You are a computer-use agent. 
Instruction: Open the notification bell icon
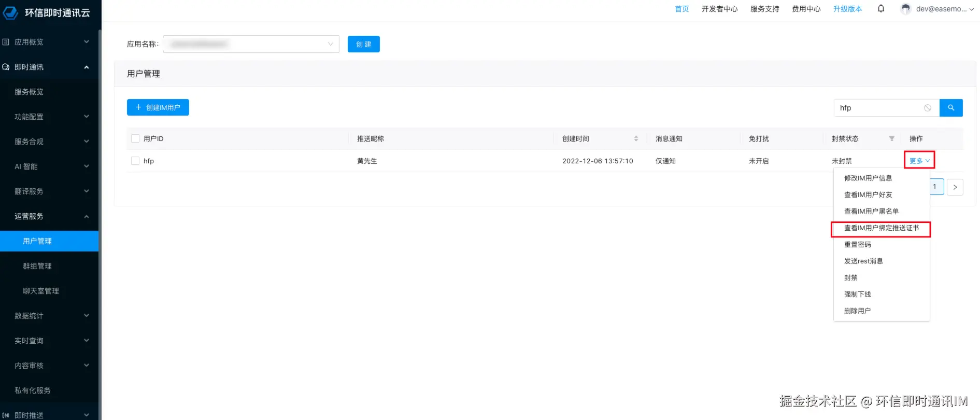point(880,8)
